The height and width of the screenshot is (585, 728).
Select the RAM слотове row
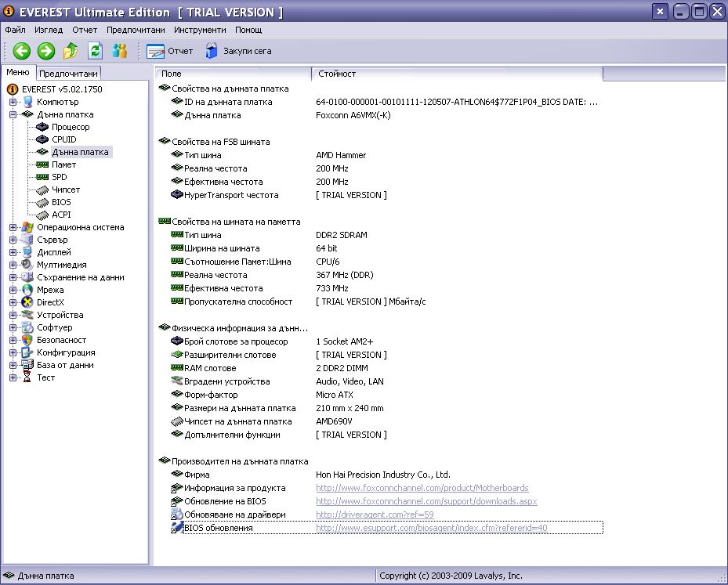(x=387, y=368)
